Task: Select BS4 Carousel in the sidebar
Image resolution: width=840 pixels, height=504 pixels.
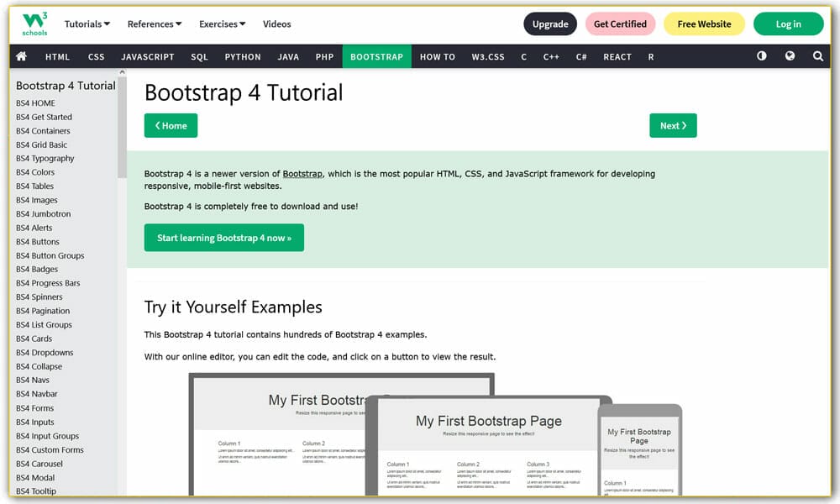Action: pyautogui.click(x=39, y=463)
